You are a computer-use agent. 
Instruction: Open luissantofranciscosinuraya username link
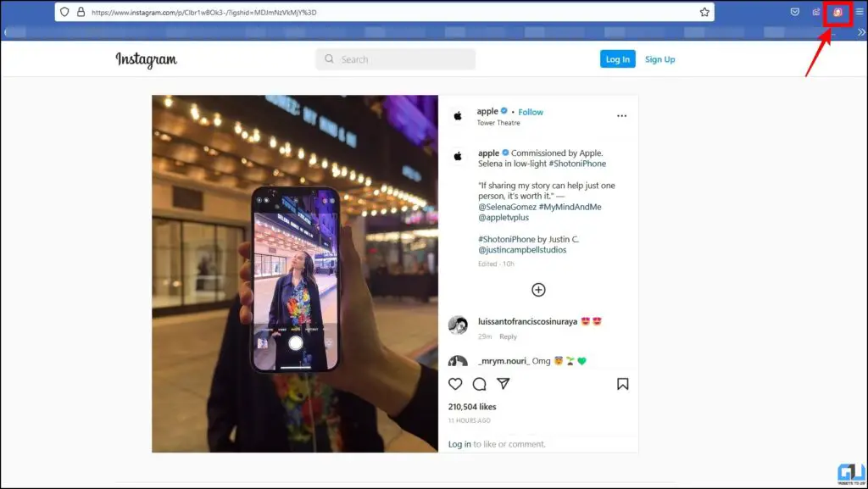point(527,321)
